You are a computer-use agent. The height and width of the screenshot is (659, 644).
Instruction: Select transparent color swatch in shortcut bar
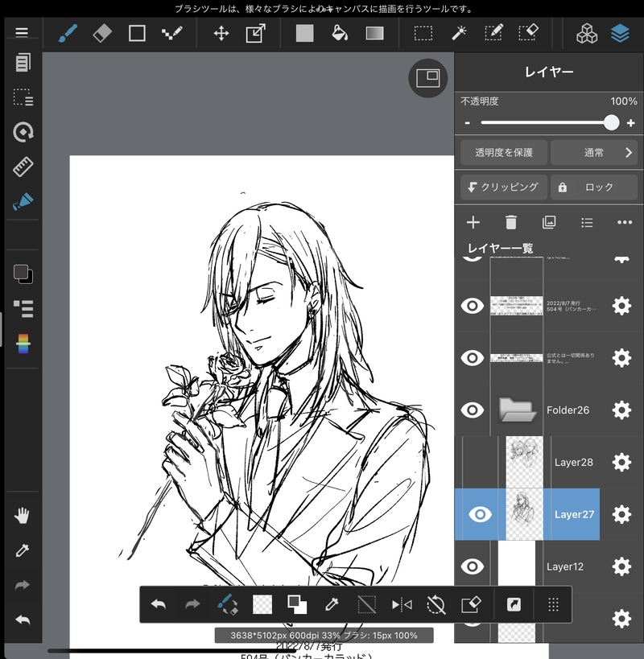pos(262,604)
